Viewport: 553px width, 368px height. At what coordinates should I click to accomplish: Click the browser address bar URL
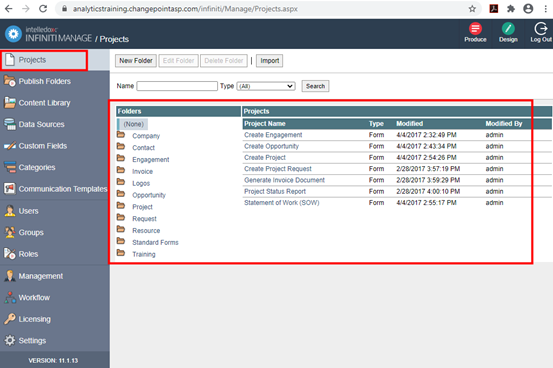click(x=185, y=9)
